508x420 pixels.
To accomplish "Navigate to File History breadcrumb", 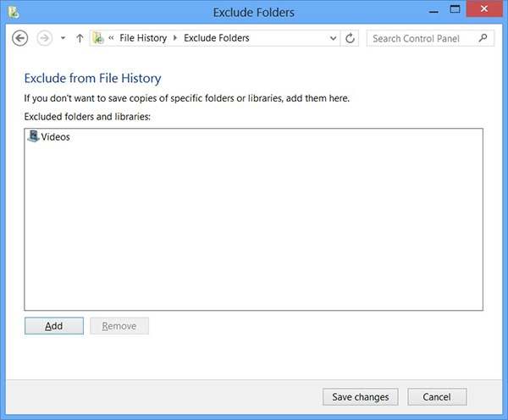I will coord(143,38).
